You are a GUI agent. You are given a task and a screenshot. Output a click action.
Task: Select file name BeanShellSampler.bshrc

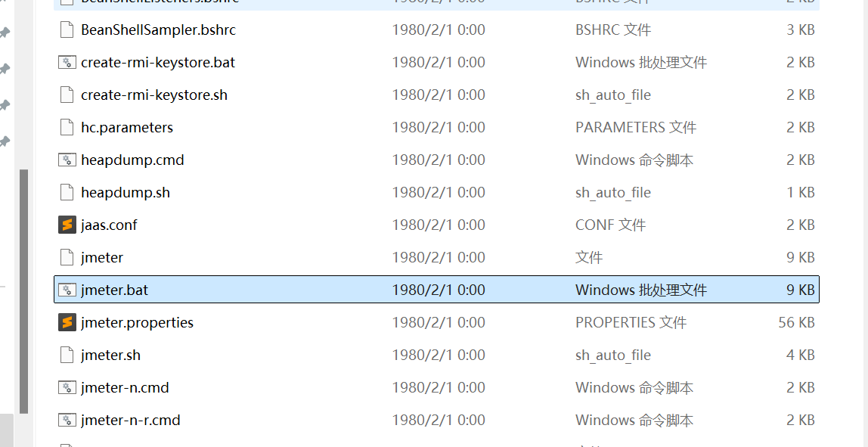(x=158, y=29)
